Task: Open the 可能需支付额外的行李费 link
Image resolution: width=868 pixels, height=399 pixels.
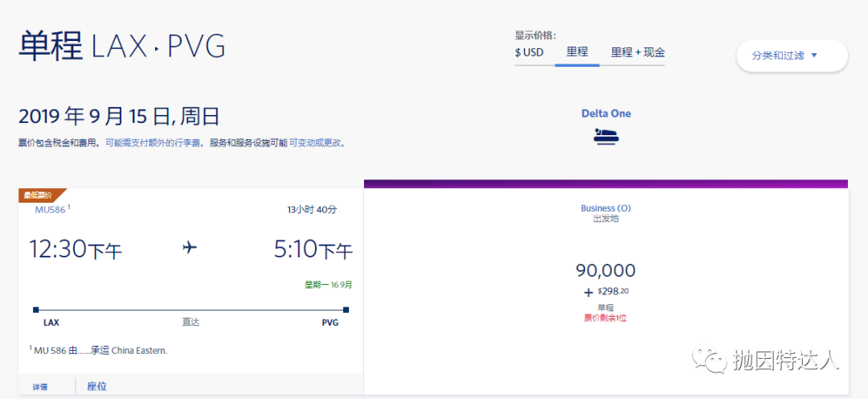Action: tap(154, 143)
